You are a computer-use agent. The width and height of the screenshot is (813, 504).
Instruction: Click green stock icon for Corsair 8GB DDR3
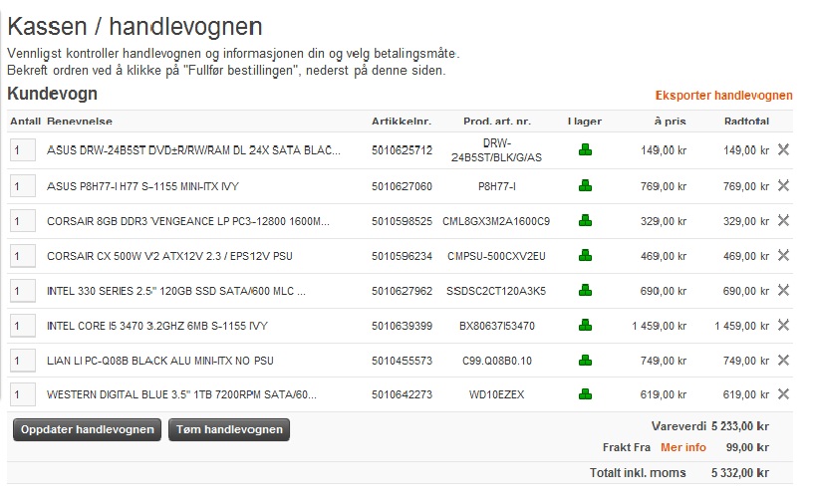pos(586,220)
